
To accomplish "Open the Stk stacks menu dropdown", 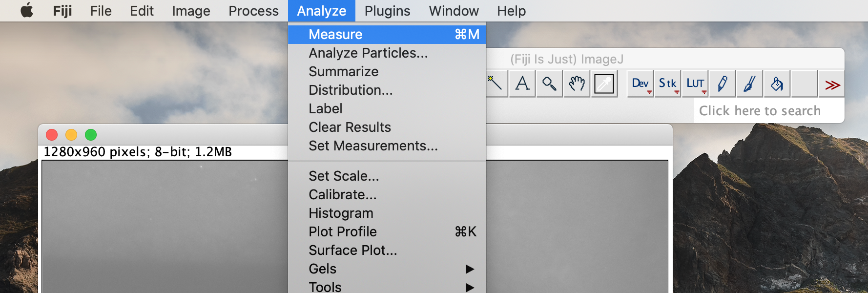I will (x=668, y=84).
